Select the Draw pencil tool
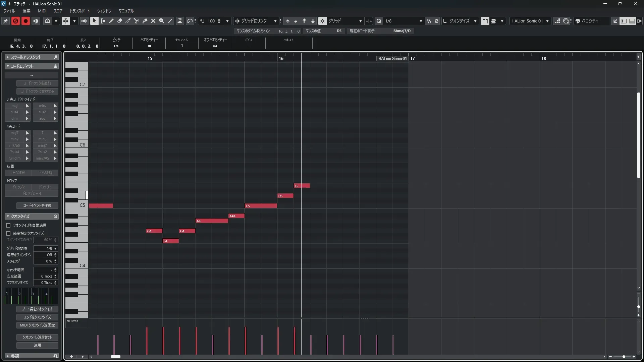The image size is (644, 362). click(111, 21)
